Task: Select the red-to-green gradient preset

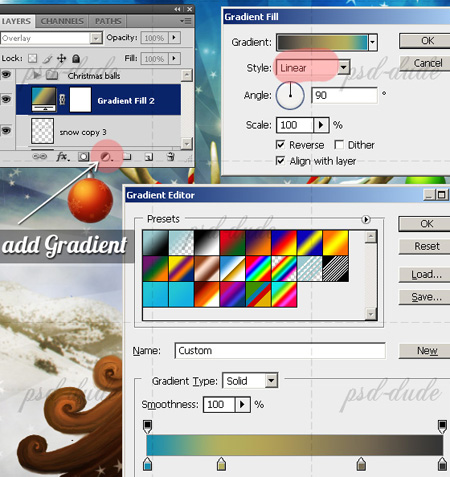Action: (x=233, y=243)
